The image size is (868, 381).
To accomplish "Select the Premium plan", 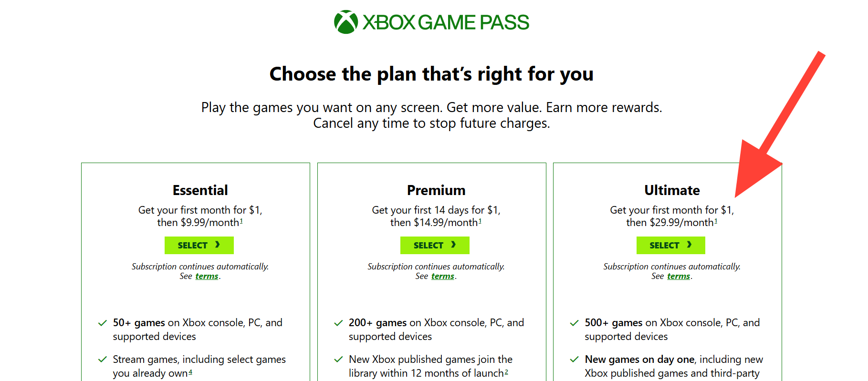I will coord(435,245).
